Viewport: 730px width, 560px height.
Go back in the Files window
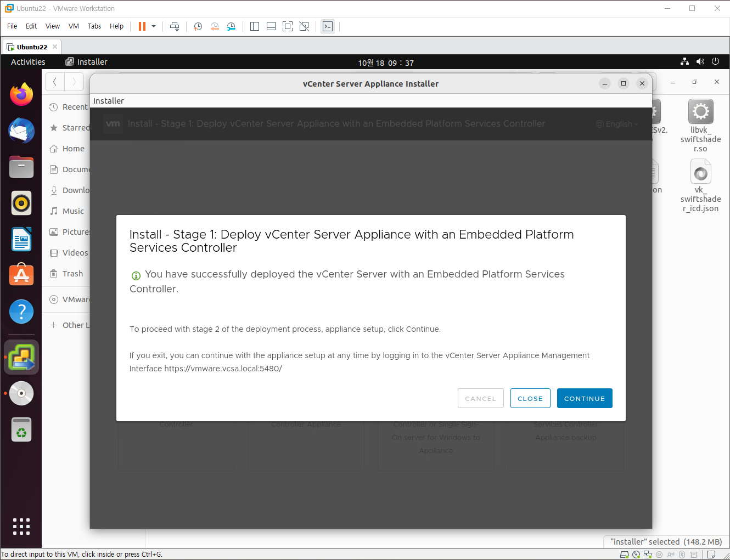(x=55, y=82)
